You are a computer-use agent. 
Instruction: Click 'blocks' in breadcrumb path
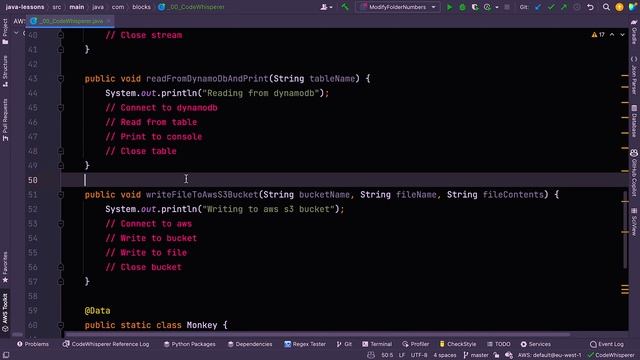(141, 7)
